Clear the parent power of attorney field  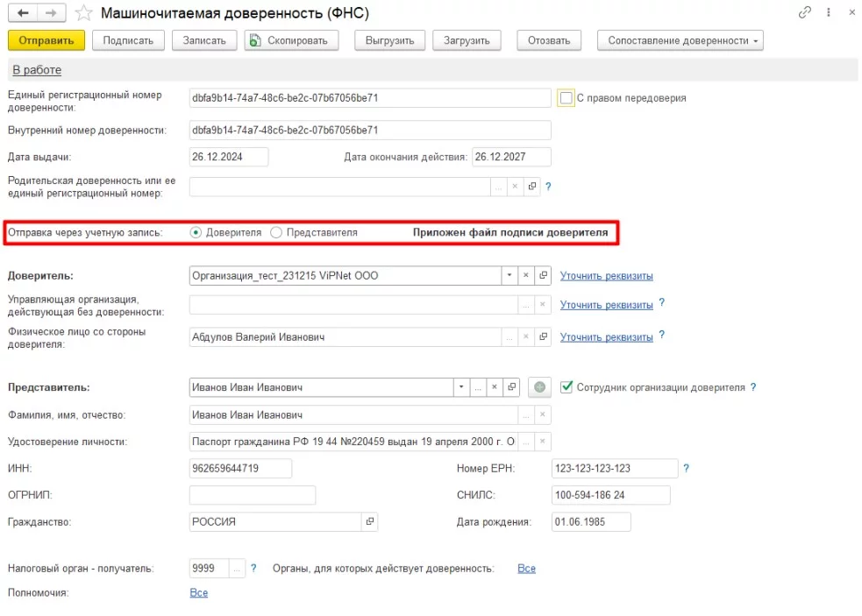point(515,187)
